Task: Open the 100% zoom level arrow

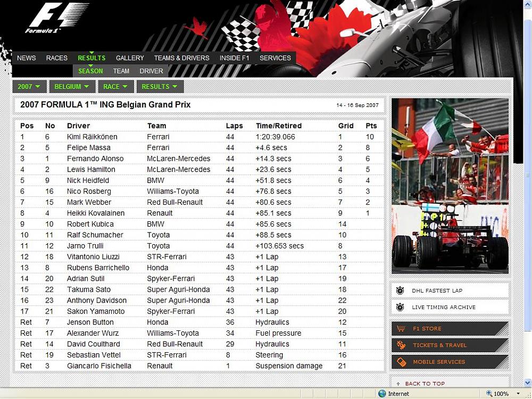Action: pos(518,394)
